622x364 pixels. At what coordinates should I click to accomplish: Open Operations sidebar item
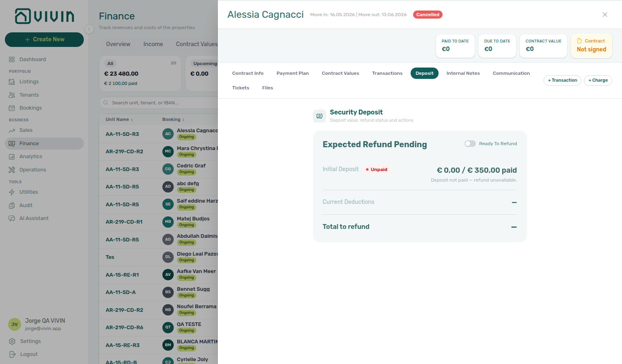tap(44, 170)
